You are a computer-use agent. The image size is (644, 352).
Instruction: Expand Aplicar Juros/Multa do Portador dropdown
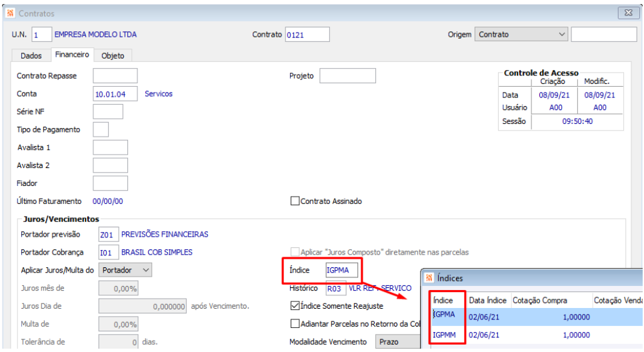point(125,270)
